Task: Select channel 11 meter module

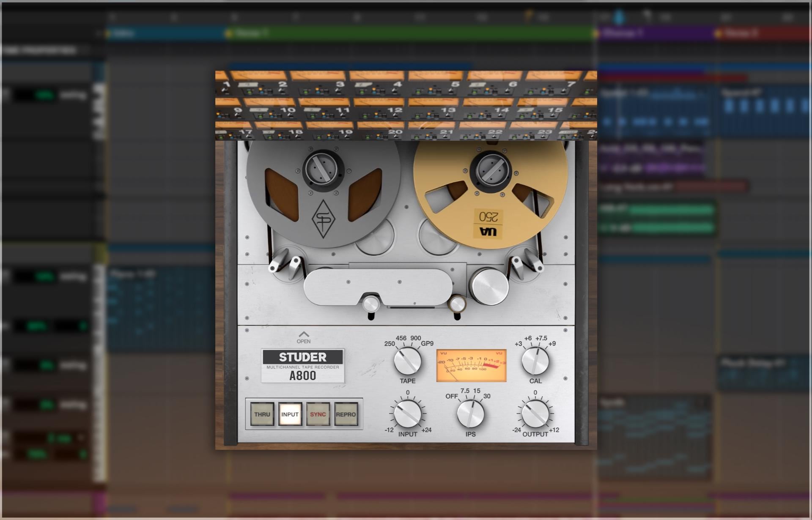Action: [x=324, y=109]
